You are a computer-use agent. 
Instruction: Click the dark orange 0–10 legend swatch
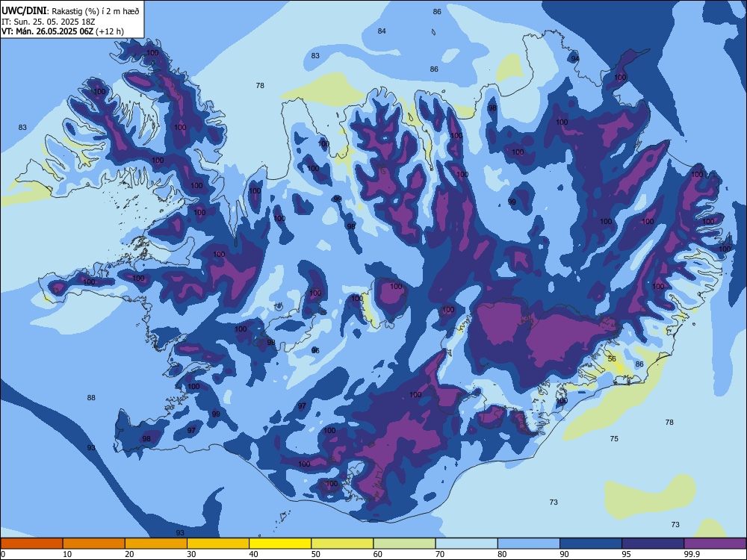31,544
